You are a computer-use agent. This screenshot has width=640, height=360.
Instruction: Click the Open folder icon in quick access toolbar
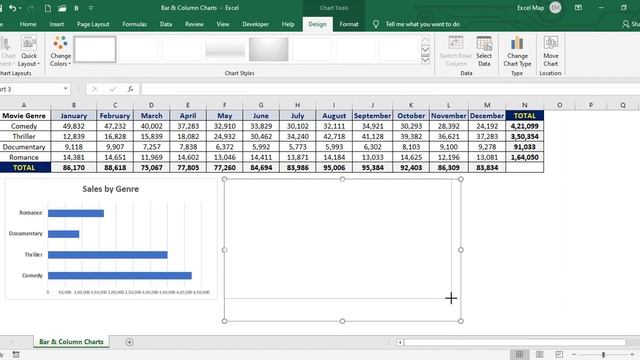[x=62, y=8]
